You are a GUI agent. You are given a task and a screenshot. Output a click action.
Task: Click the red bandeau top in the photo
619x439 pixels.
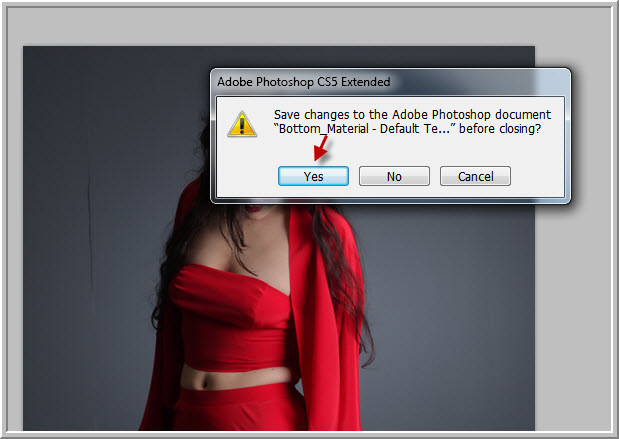[x=231, y=316]
